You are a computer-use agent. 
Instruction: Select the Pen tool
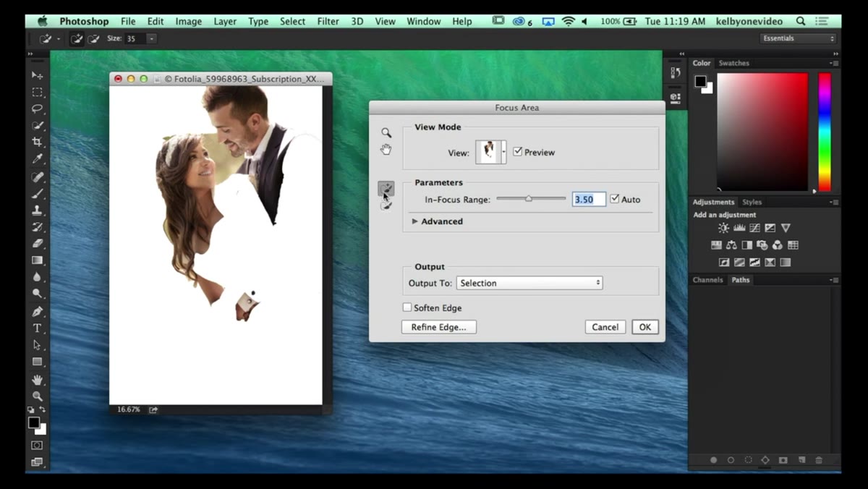tap(37, 311)
